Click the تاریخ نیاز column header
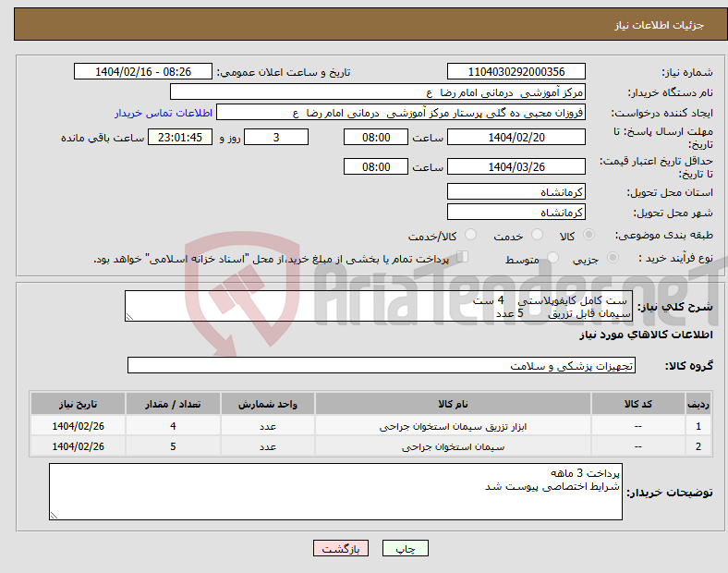 coord(78,404)
